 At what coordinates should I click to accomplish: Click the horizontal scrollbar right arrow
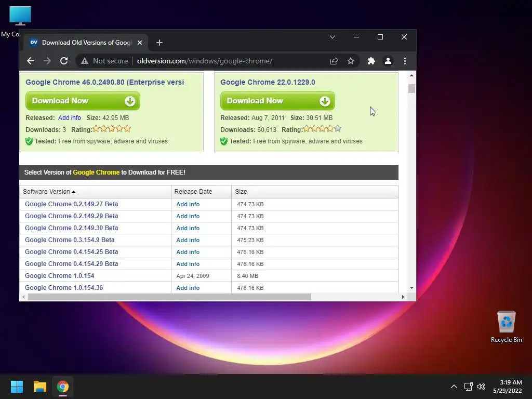403,297
